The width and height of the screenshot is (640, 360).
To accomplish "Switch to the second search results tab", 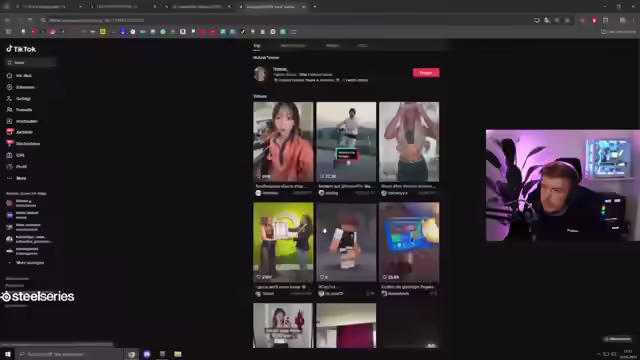I will click(293, 46).
